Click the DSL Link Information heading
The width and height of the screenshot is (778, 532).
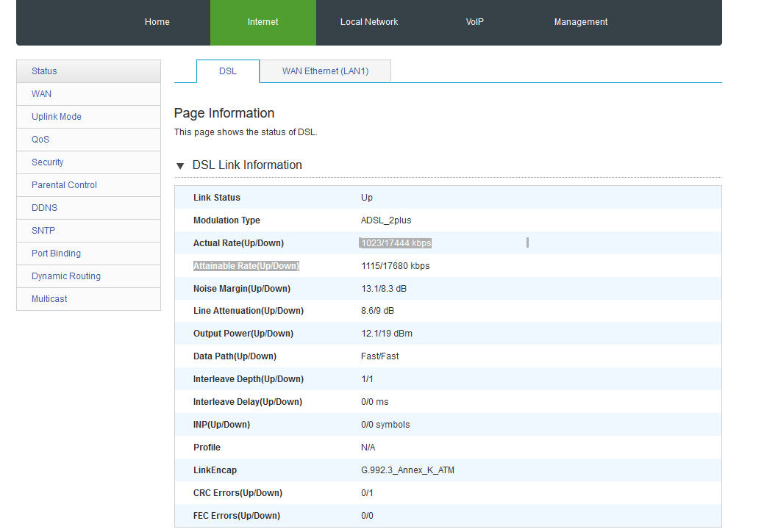click(247, 165)
